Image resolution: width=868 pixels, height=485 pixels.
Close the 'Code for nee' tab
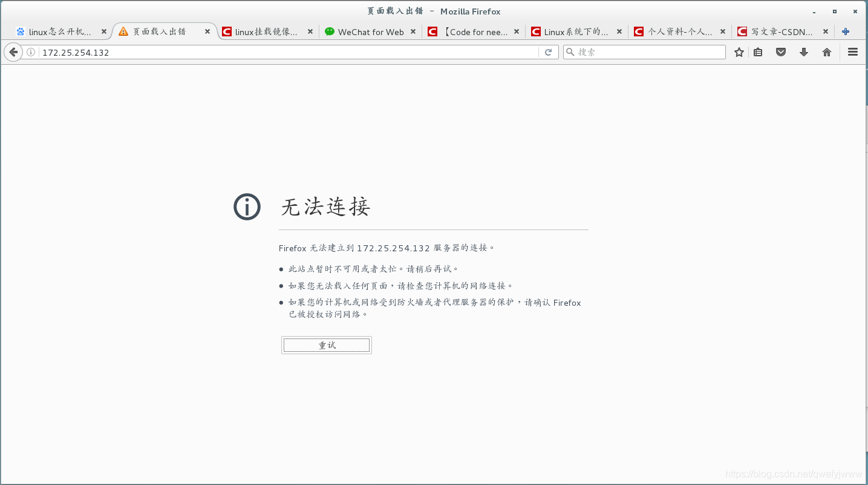click(x=516, y=32)
